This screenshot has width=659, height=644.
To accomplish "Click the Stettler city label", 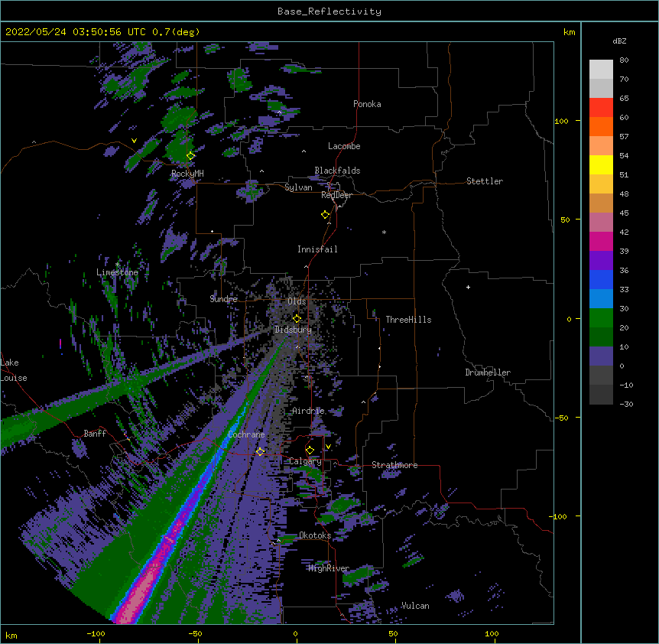I will (485, 181).
